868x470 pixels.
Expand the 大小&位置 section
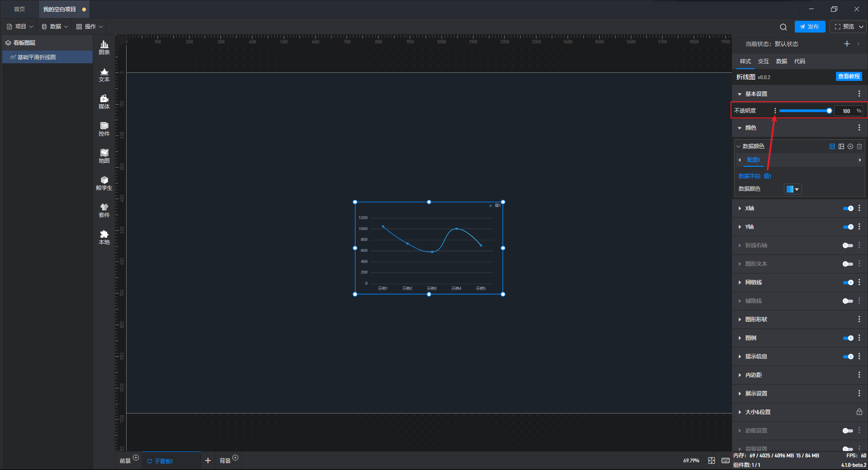tap(740, 412)
